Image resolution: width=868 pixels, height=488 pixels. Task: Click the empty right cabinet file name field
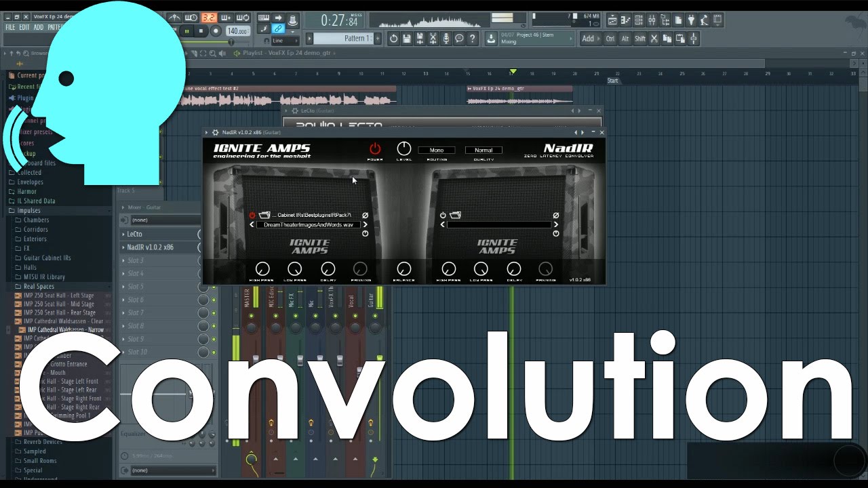[499, 225]
